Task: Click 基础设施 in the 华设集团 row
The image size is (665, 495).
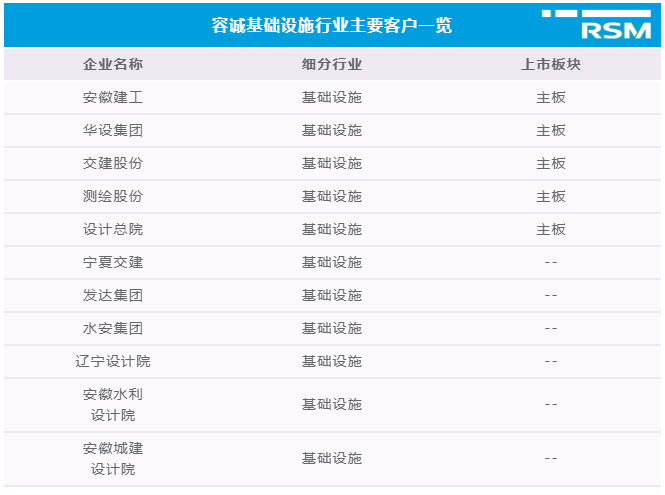Action: (x=332, y=131)
